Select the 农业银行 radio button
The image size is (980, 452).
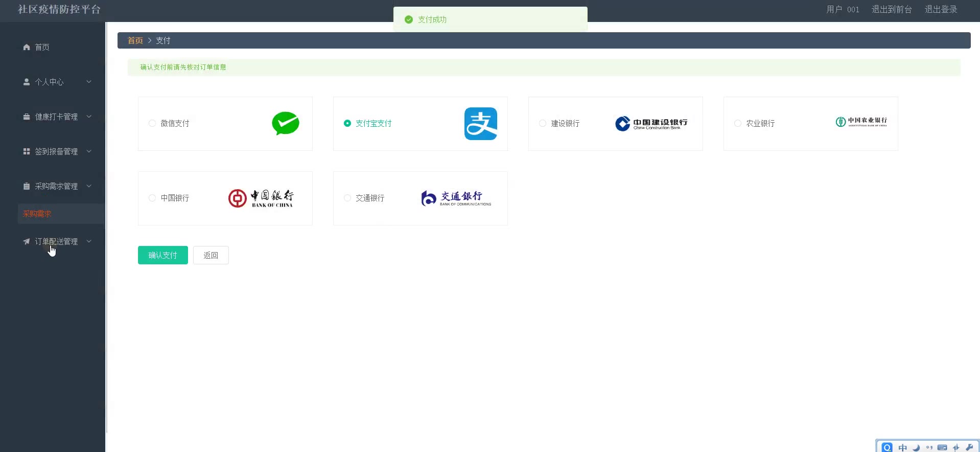738,123
